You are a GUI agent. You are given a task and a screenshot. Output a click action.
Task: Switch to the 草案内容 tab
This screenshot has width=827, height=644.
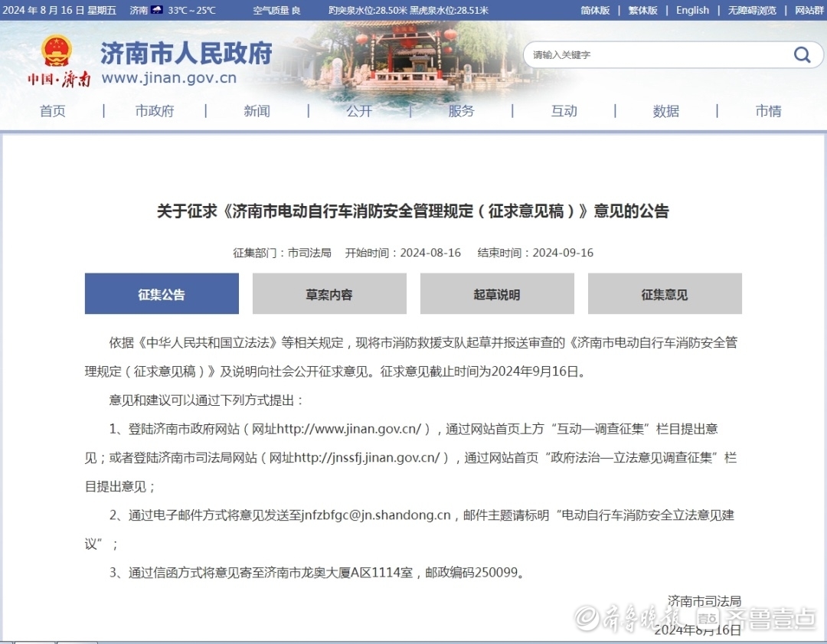click(x=329, y=294)
